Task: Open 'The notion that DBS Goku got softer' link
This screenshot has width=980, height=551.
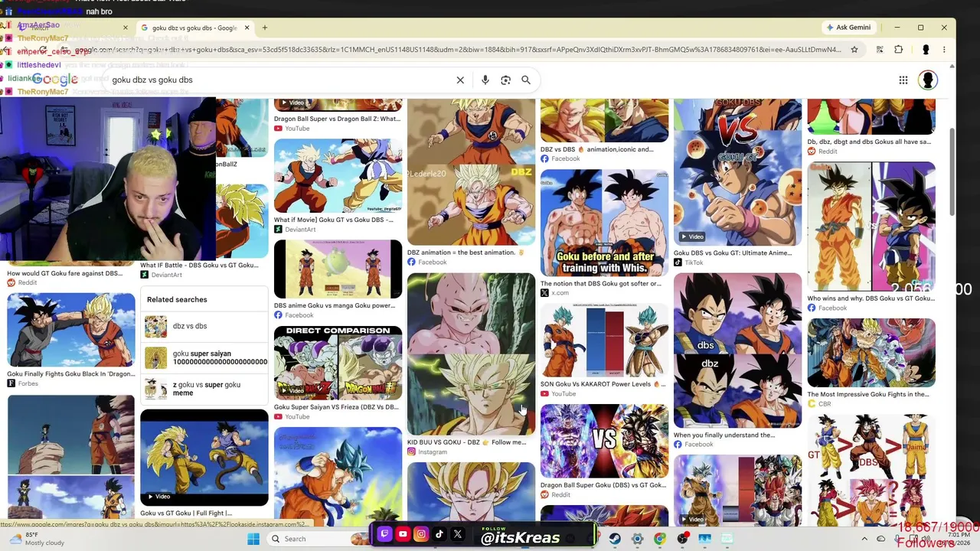Action: [x=600, y=283]
